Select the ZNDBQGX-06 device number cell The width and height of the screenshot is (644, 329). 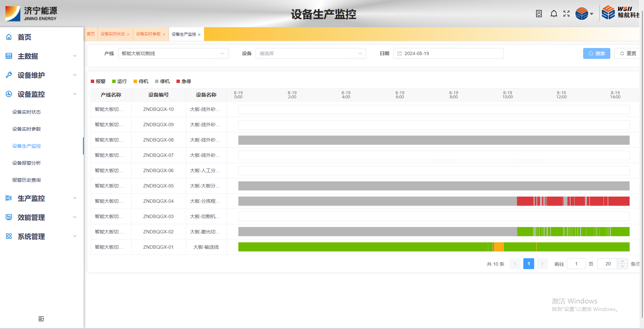coord(158,170)
